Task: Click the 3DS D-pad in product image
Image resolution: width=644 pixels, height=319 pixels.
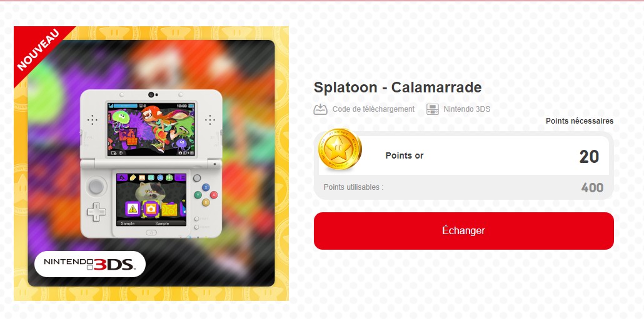Action: [96, 212]
